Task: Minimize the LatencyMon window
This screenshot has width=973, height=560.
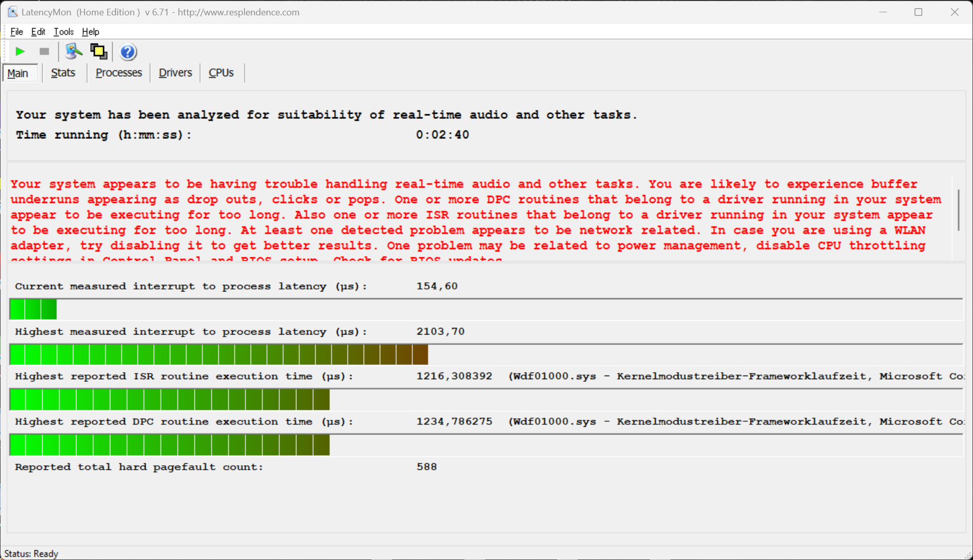Action: click(883, 12)
